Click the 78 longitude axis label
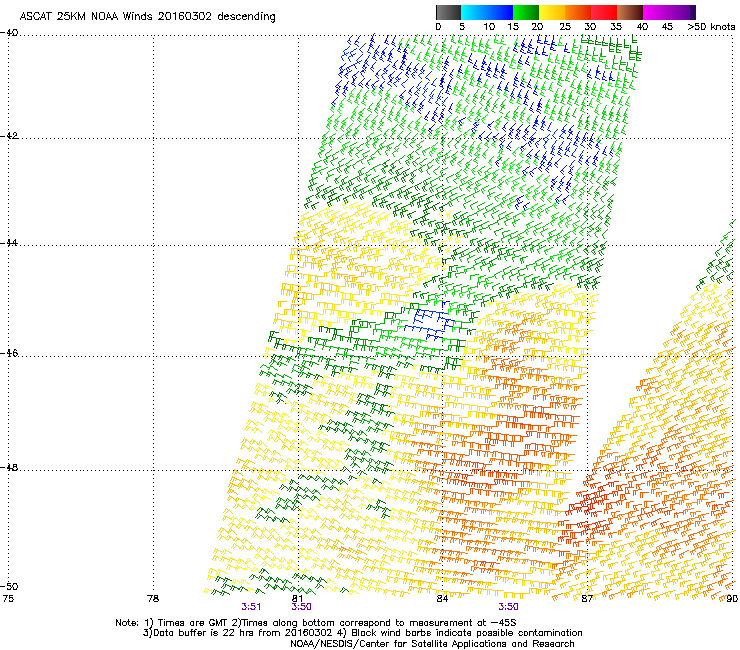The height and width of the screenshot is (650, 740). tap(153, 599)
